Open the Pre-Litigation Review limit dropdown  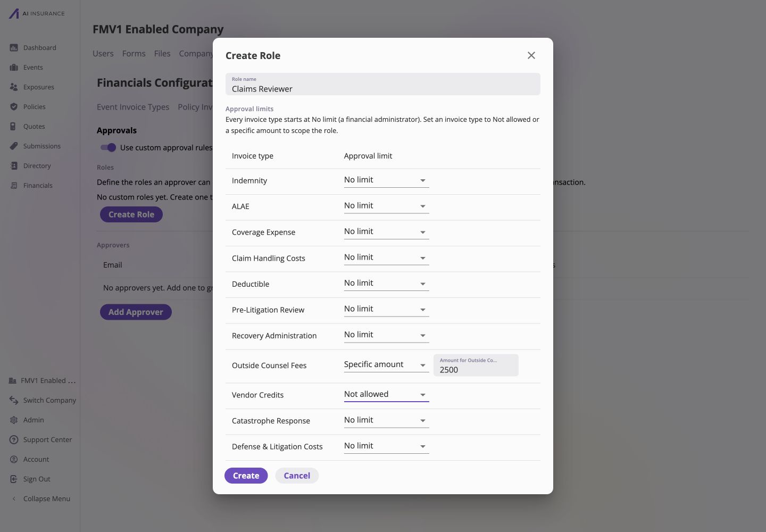[386, 309]
